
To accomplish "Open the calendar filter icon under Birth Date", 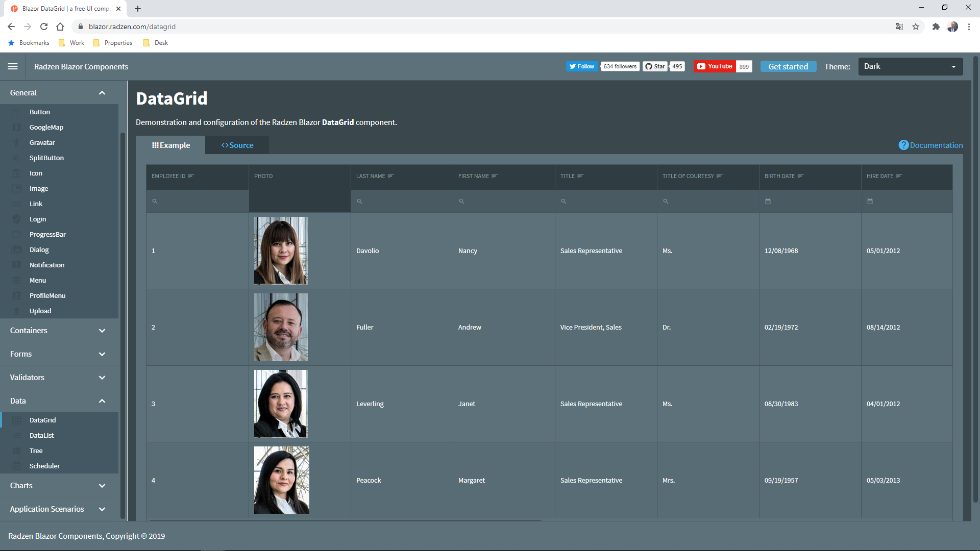I will coord(768,201).
